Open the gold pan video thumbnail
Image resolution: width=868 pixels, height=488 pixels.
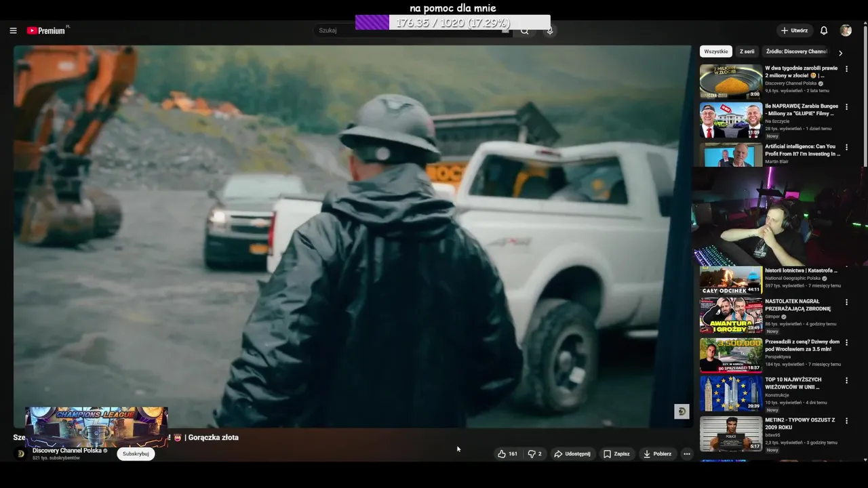[x=731, y=81]
